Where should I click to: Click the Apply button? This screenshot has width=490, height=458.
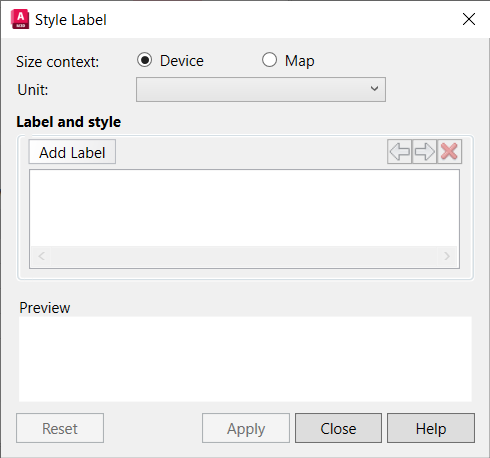point(246,428)
